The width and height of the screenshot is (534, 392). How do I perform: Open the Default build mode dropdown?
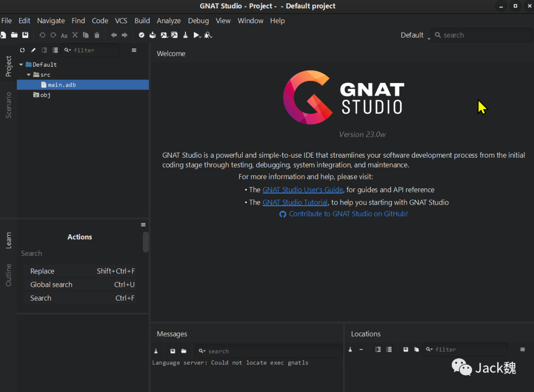415,35
